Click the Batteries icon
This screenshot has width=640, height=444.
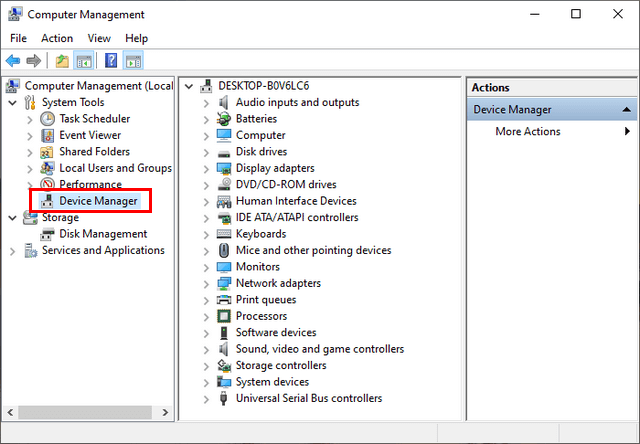(224, 119)
